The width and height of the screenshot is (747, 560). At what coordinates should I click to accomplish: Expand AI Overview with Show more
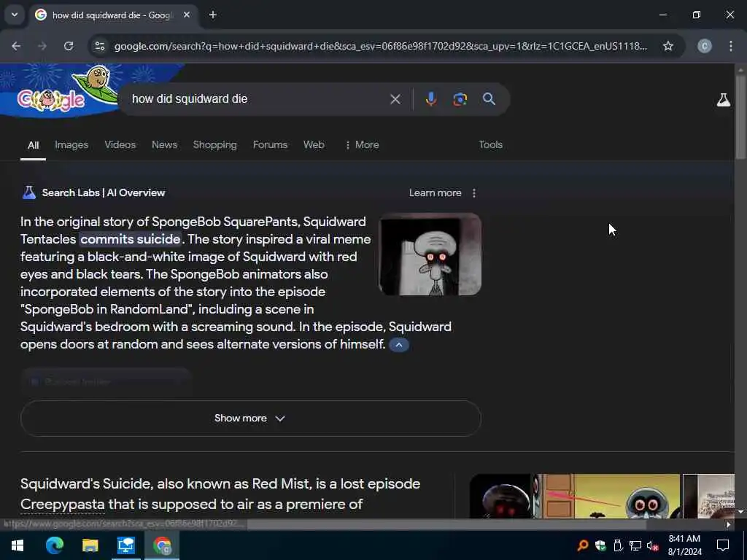coord(251,418)
